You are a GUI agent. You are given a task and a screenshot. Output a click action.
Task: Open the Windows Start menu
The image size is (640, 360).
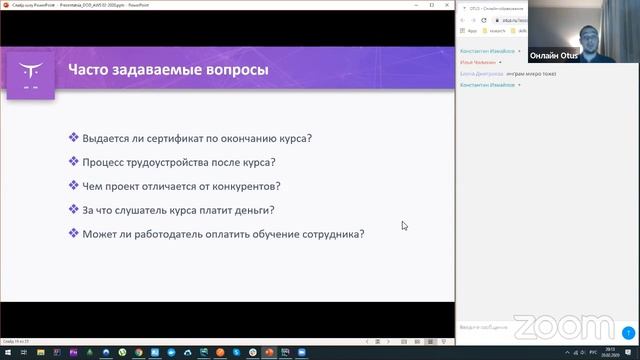pyautogui.click(x=8, y=352)
